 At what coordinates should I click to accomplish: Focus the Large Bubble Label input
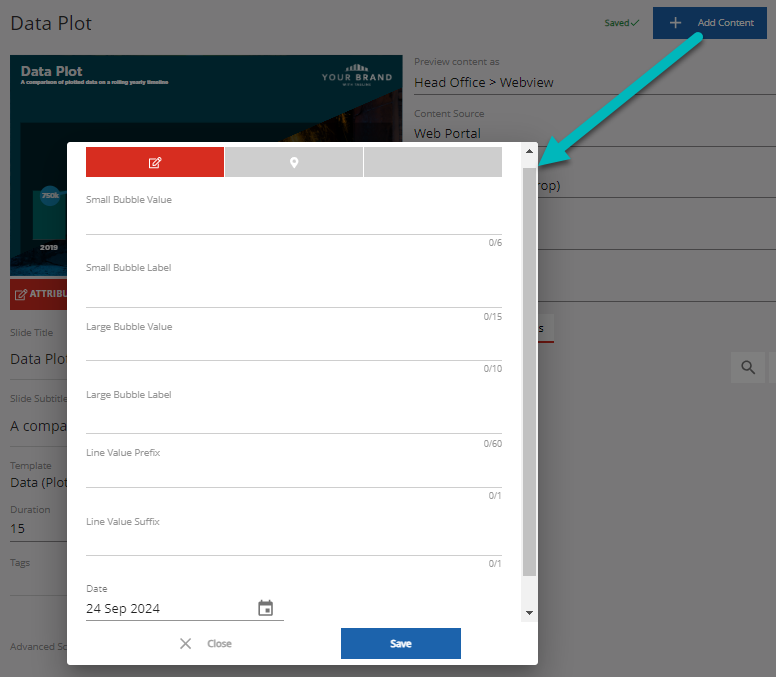[294, 420]
